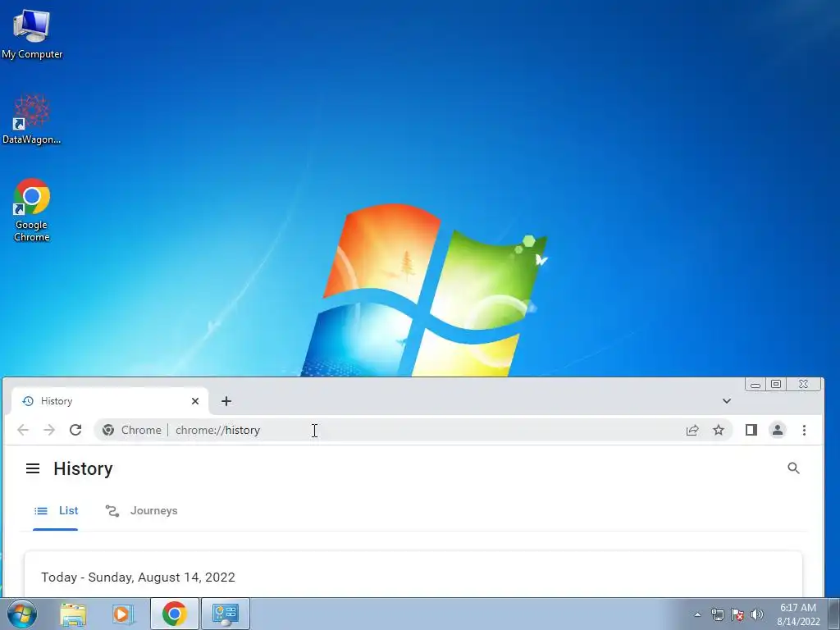Expand the tab search chevron
The image size is (840, 630).
(727, 400)
